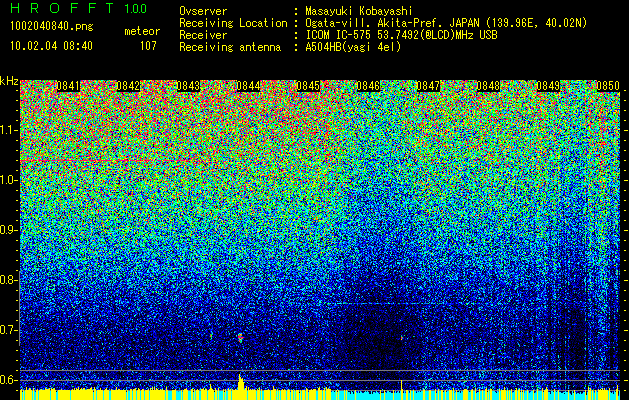Click the 0845 time marker
Screen dimensions: 629x400
(x=308, y=86)
